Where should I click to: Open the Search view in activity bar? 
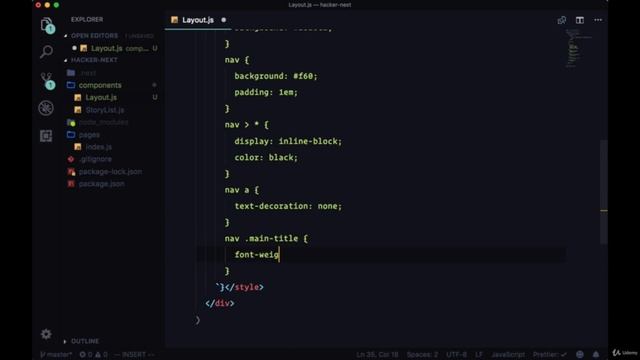[46, 51]
